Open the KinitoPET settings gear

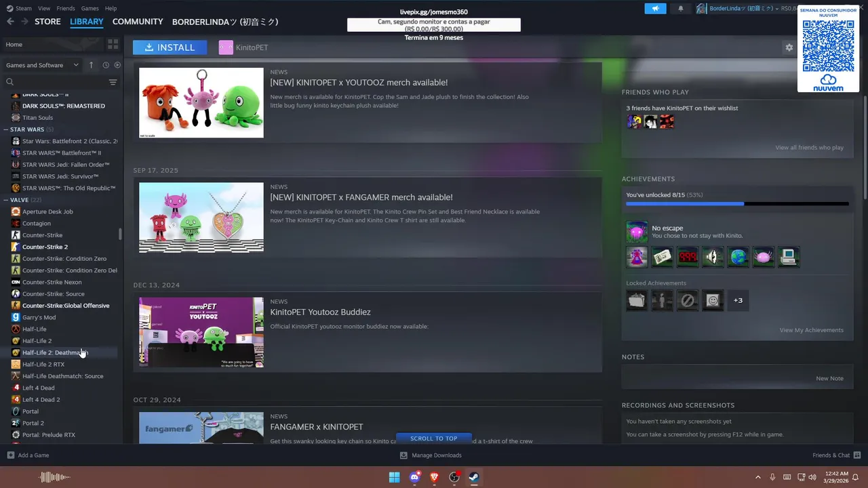click(x=789, y=47)
